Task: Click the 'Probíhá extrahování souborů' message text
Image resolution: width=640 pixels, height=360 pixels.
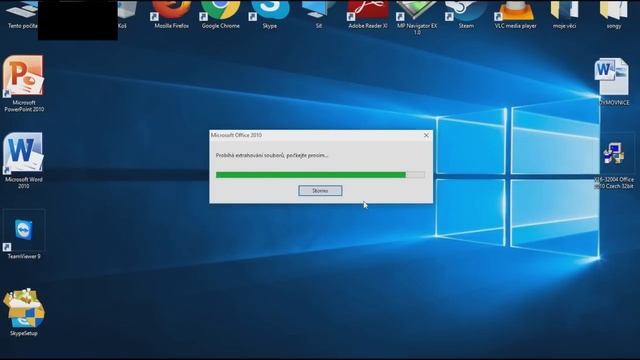Action: pos(272,156)
